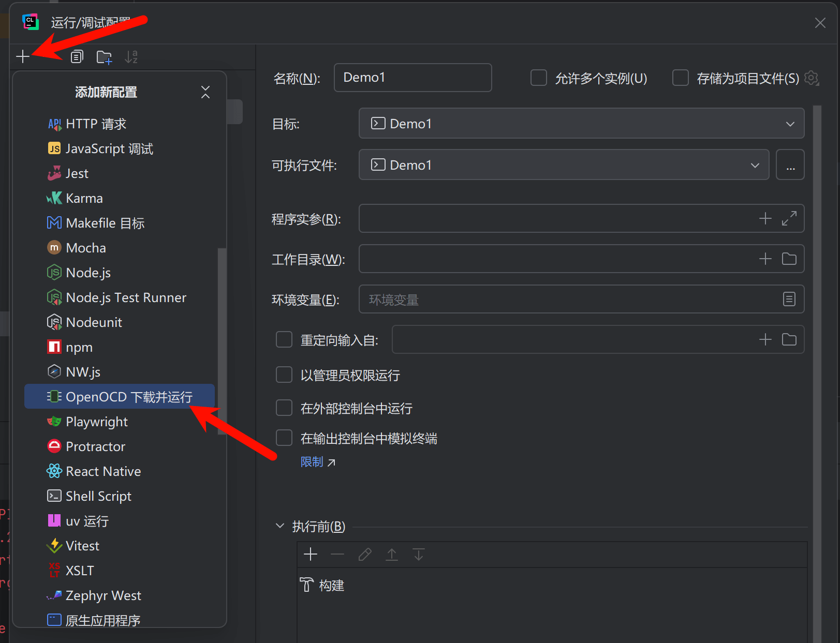
Task: Click the sort configurations alphabetically icon
Action: [131, 57]
